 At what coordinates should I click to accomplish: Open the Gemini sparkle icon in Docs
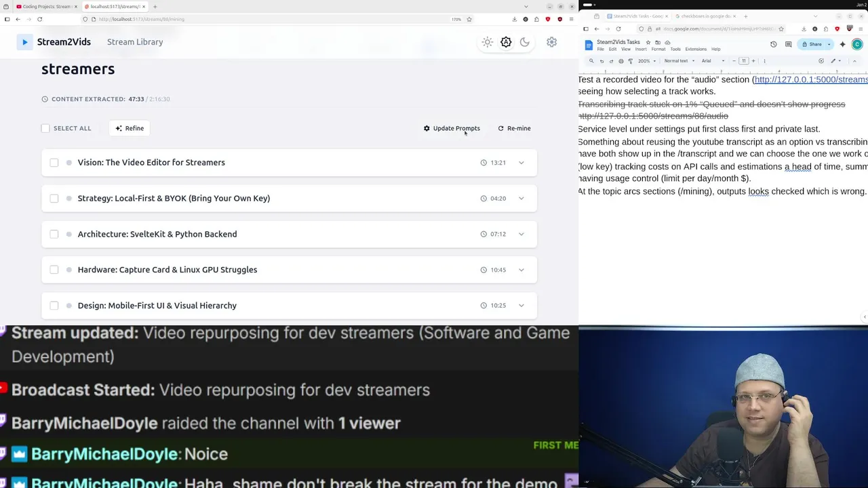tap(842, 44)
